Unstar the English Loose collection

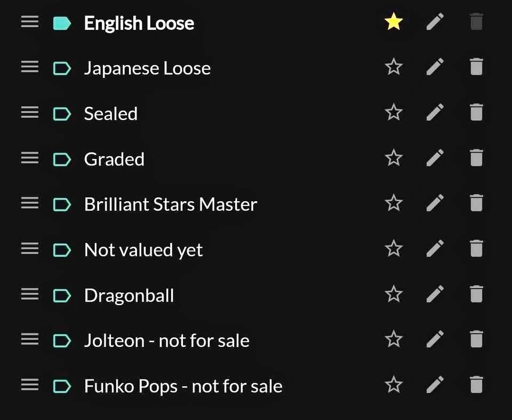[394, 21]
